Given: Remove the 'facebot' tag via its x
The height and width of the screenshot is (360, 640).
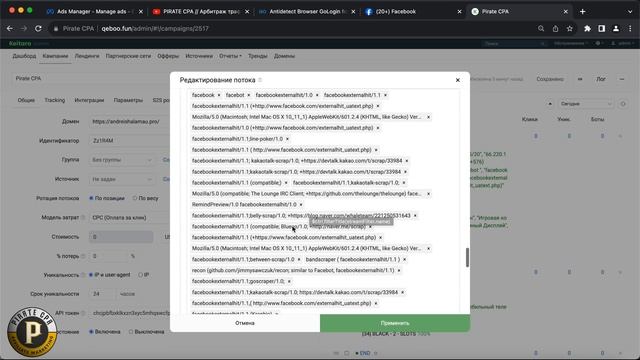Looking at the screenshot, I should click(x=249, y=95).
